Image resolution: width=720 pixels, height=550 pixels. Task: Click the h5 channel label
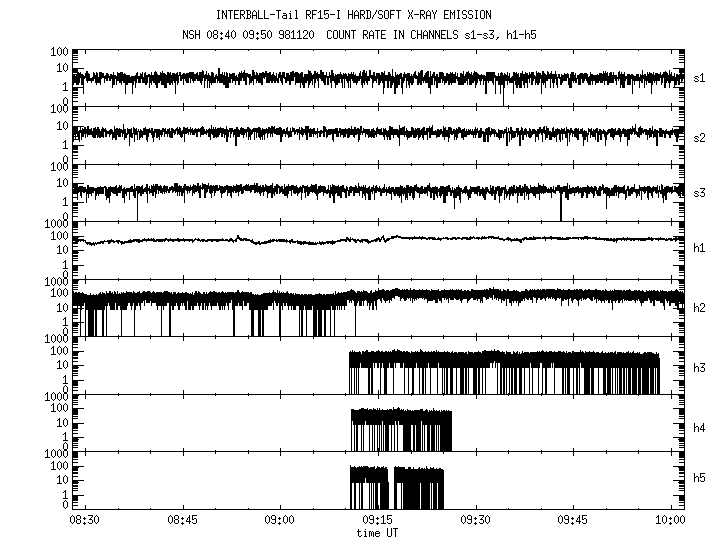(x=699, y=480)
